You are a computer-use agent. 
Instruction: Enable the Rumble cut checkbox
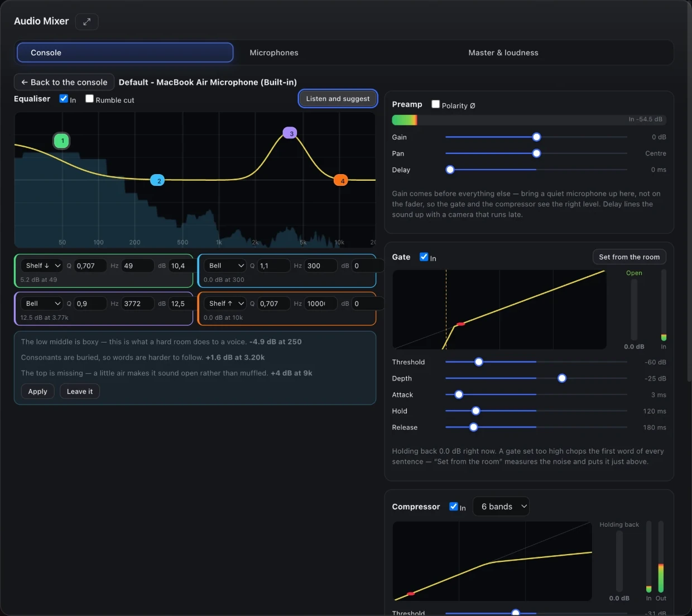pos(89,99)
